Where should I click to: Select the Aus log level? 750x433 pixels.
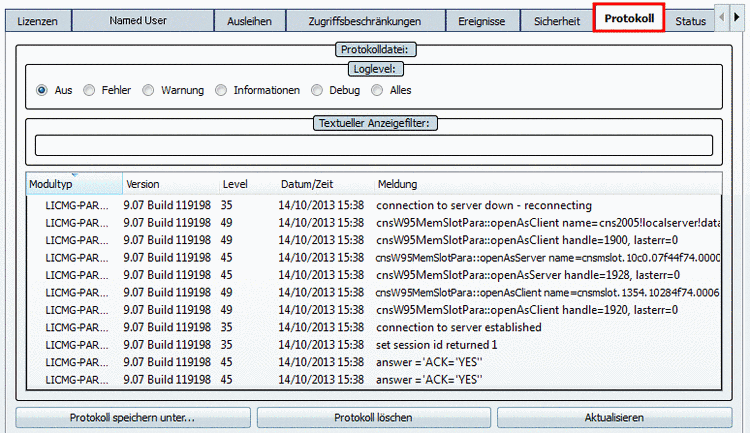tap(42, 90)
